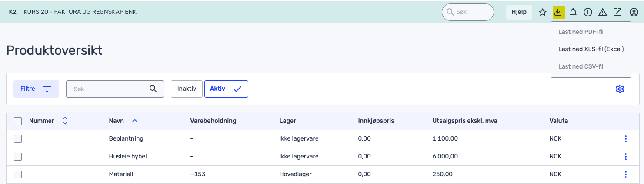This screenshot has width=644, height=184.
Task: Open row actions menu for Materiell
Action: [x=626, y=174]
